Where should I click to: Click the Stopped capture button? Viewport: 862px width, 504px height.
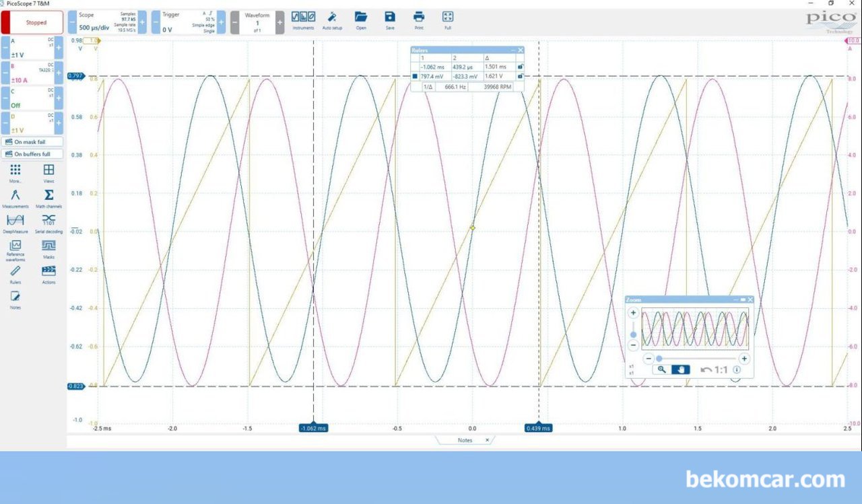[32, 22]
